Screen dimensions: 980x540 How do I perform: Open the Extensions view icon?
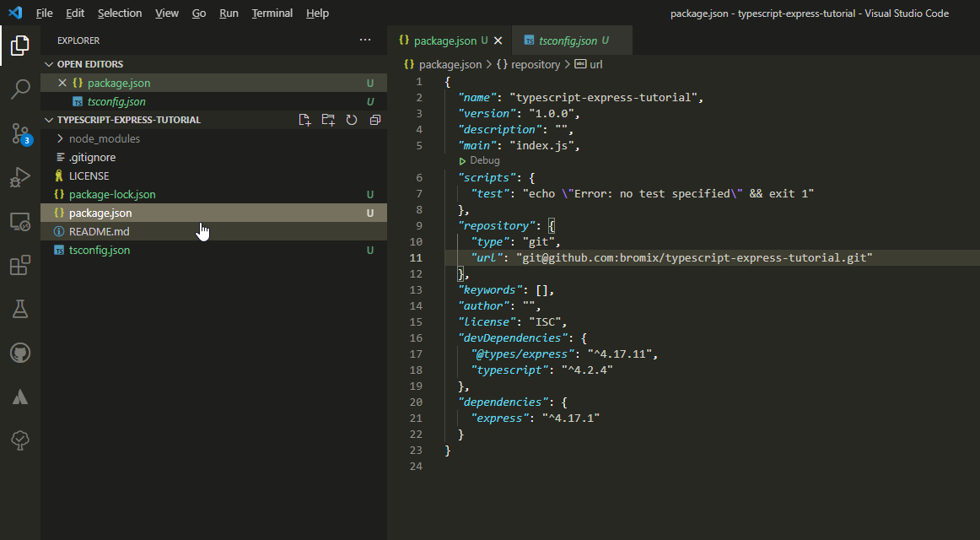click(x=20, y=265)
